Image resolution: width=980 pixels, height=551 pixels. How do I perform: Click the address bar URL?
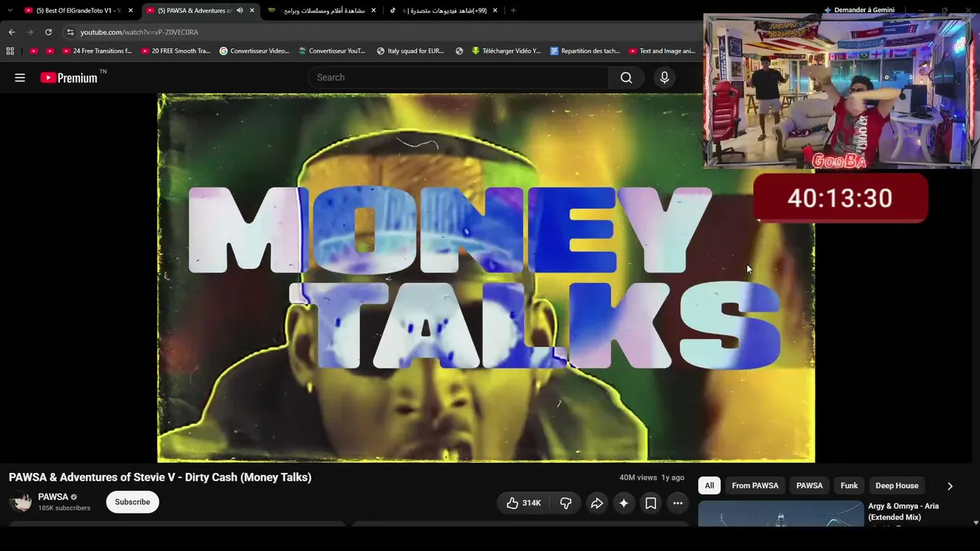139,32
